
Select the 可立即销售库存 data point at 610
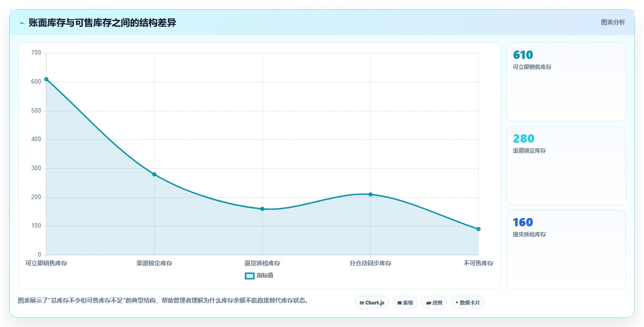click(x=46, y=79)
